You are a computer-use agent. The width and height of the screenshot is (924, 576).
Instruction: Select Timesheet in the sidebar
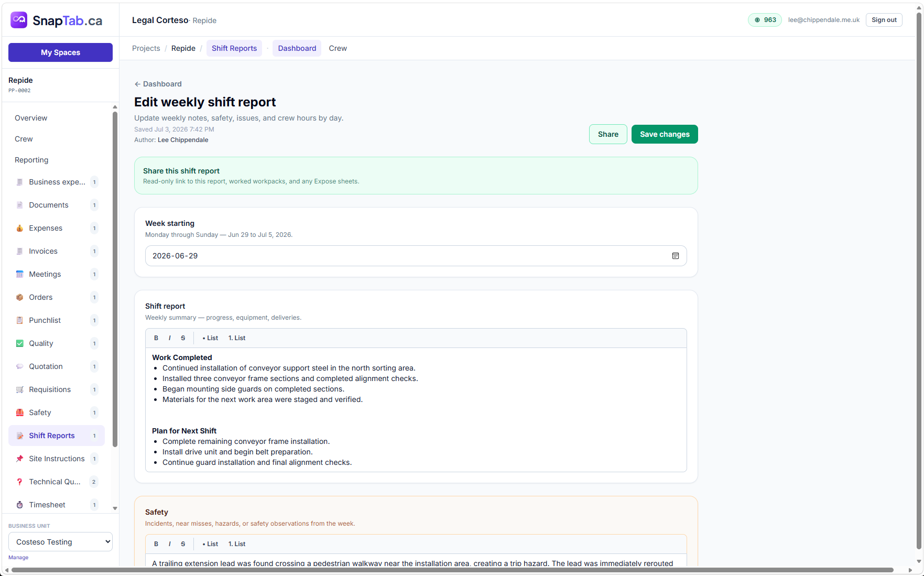(x=57, y=505)
